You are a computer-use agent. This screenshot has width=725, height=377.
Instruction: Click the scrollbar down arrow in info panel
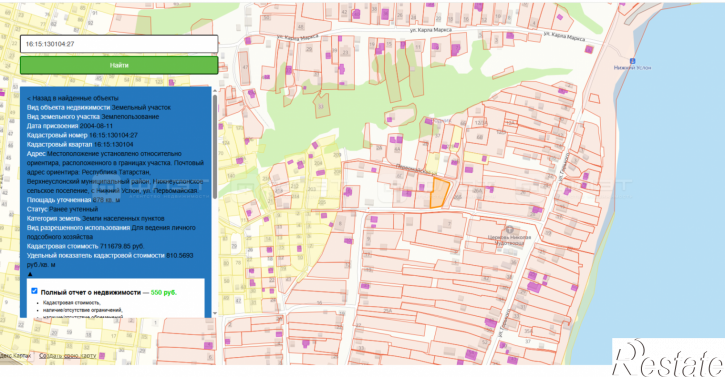pyautogui.click(x=215, y=314)
